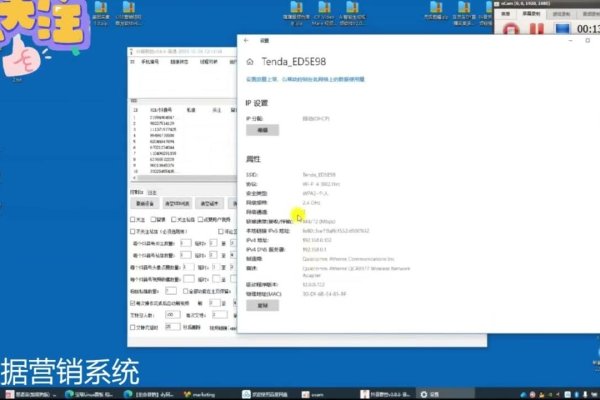Go back with the settings window arrow
The width and height of the screenshot is (600, 400).
[246, 40]
